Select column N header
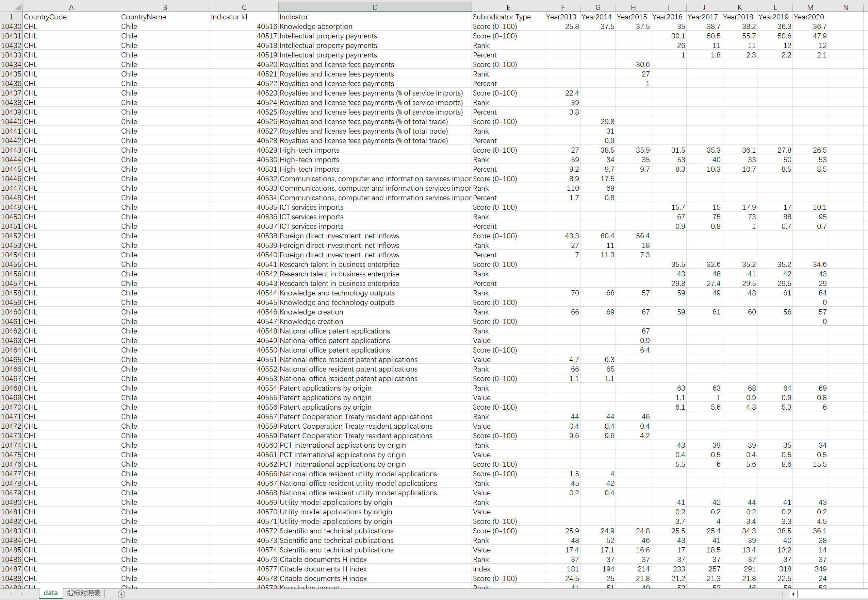The image size is (868, 600). (x=846, y=7)
